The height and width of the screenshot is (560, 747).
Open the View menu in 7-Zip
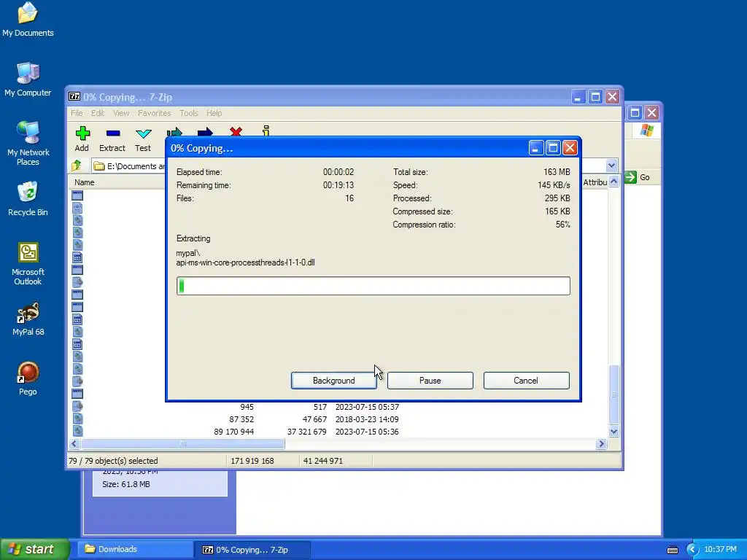coord(121,113)
